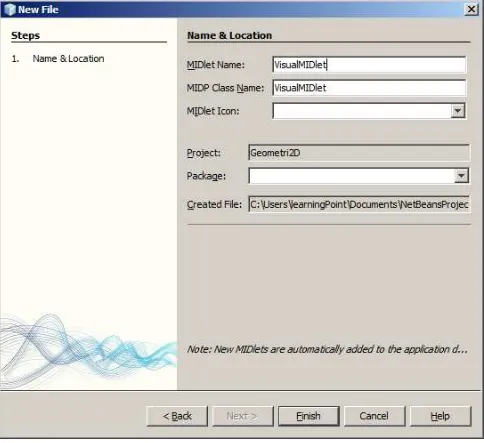Screen dimensions: 484x443
Task: Click the disabled Next button
Action: click(x=243, y=416)
